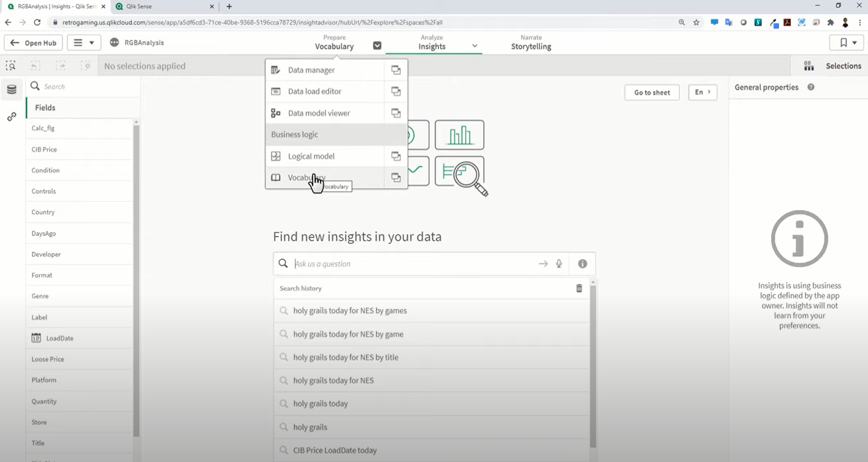This screenshot has height=462, width=868.
Task: Open Vocabulary in new tab icon
Action: coord(396,178)
